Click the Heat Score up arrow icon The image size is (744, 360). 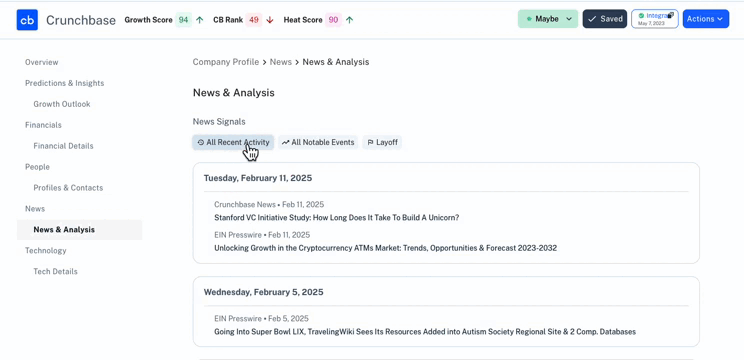pyautogui.click(x=349, y=20)
